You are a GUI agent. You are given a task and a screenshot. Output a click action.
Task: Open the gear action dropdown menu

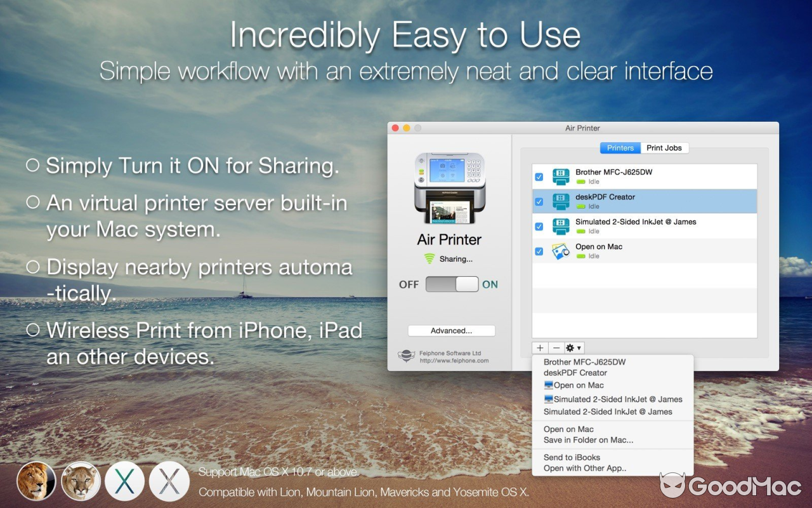[573, 348]
